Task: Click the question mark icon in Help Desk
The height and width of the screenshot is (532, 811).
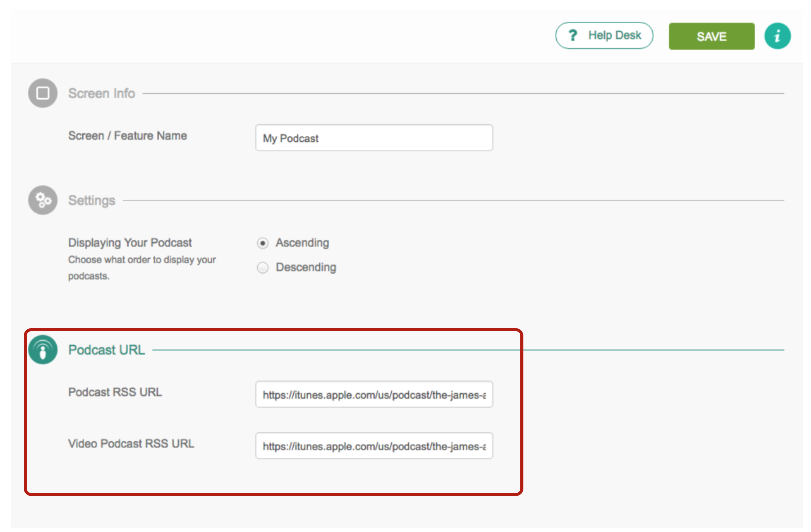Action: click(573, 35)
